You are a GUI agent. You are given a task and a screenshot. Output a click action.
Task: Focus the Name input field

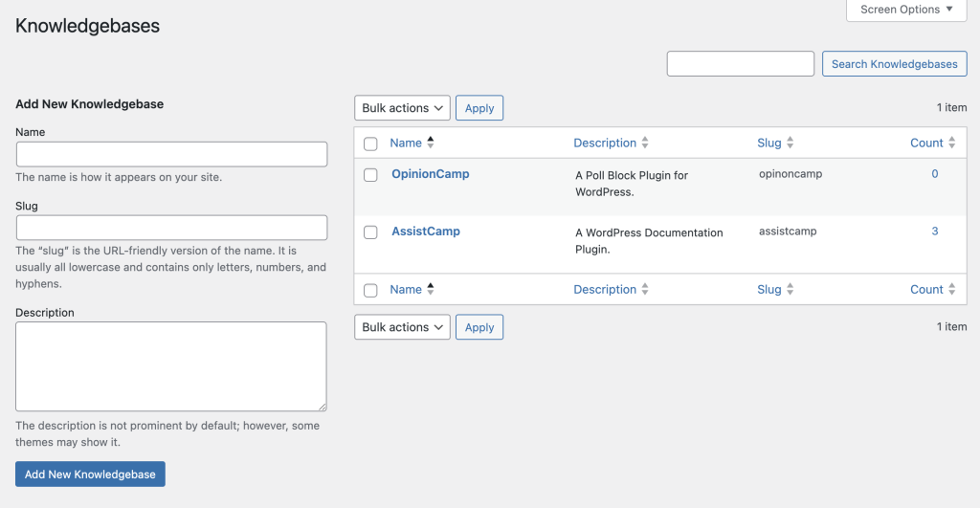point(171,154)
